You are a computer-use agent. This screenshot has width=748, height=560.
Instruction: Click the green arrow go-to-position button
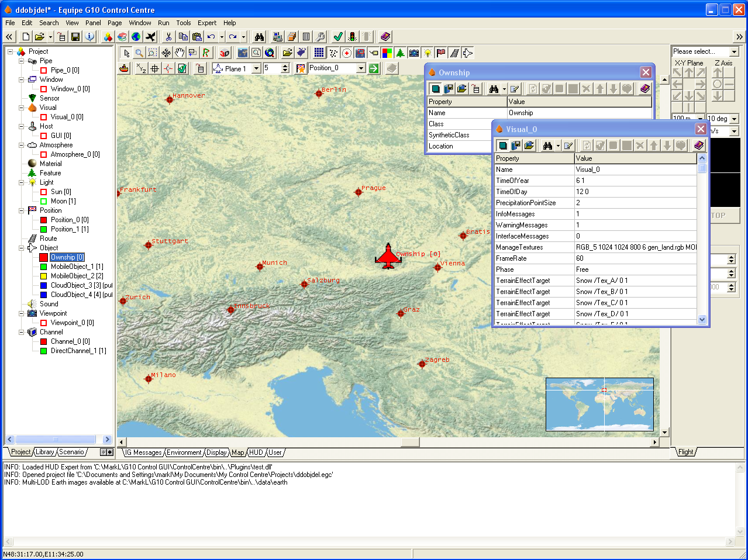pyautogui.click(x=374, y=68)
